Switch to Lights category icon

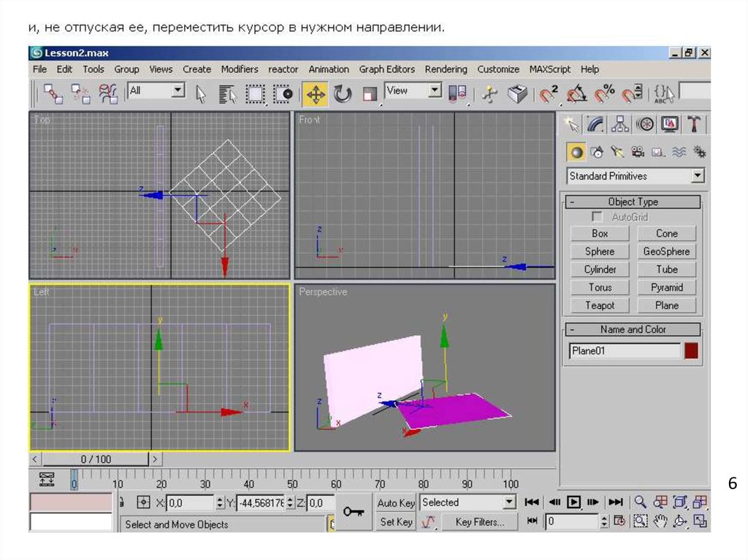pyautogui.click(x=617, y=152)
